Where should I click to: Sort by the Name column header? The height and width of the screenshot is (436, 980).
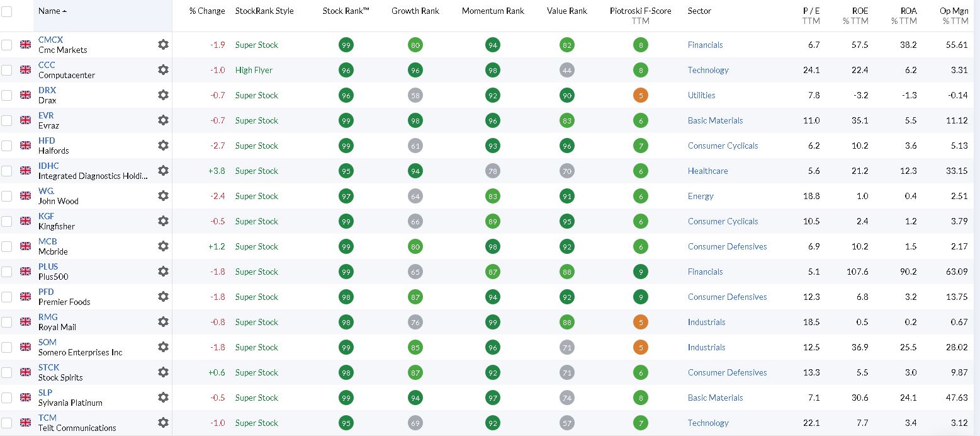pyautogui.click(x=52, y=11)
